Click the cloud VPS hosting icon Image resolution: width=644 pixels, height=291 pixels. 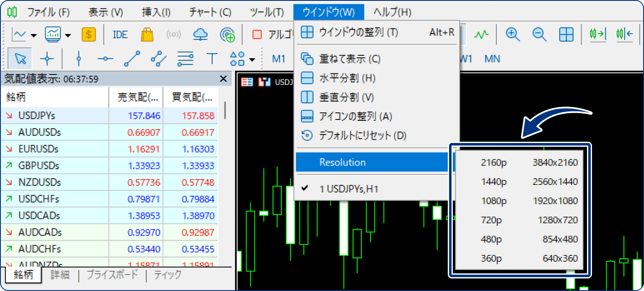(200, 35)
